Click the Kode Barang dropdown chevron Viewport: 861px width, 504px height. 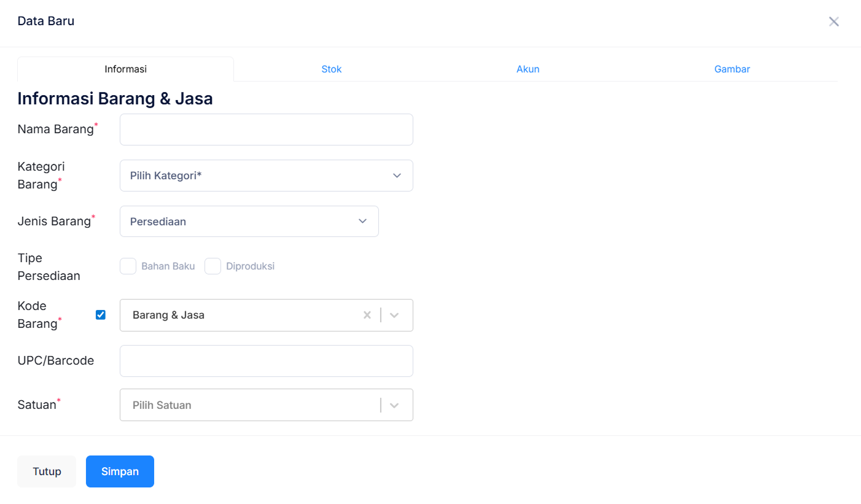pos(395,315)
